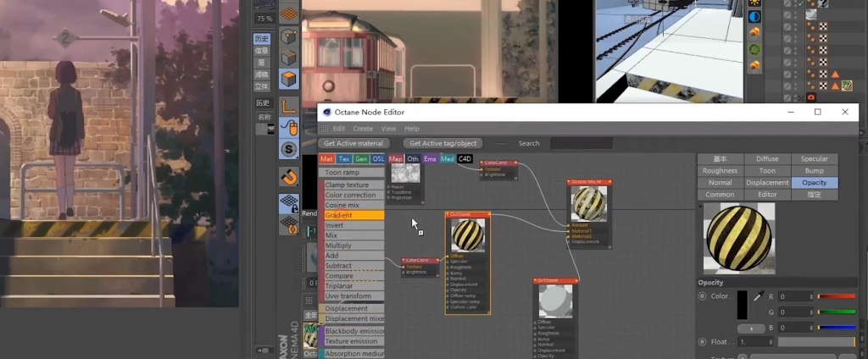Toggle the Ems node filter

click(430, 159)
